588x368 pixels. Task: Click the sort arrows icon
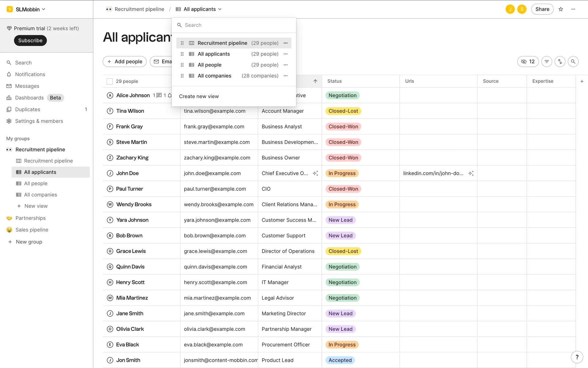point(560,62)
